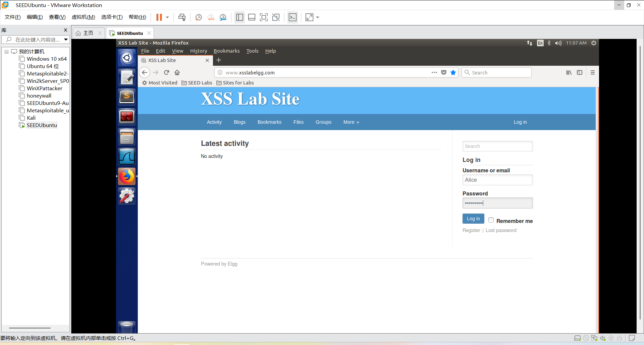
Task: Open the Firefox Tools menu
Action: click(x=253, y=51)
